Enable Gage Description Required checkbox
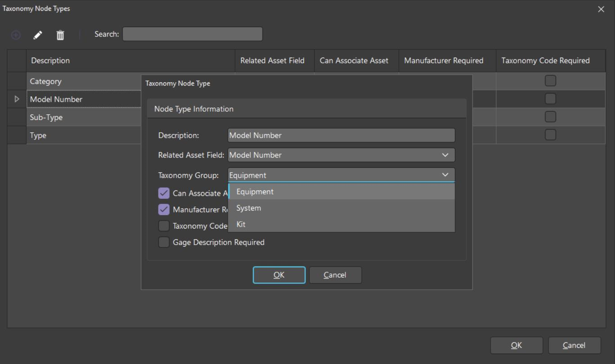 (164, 242)
